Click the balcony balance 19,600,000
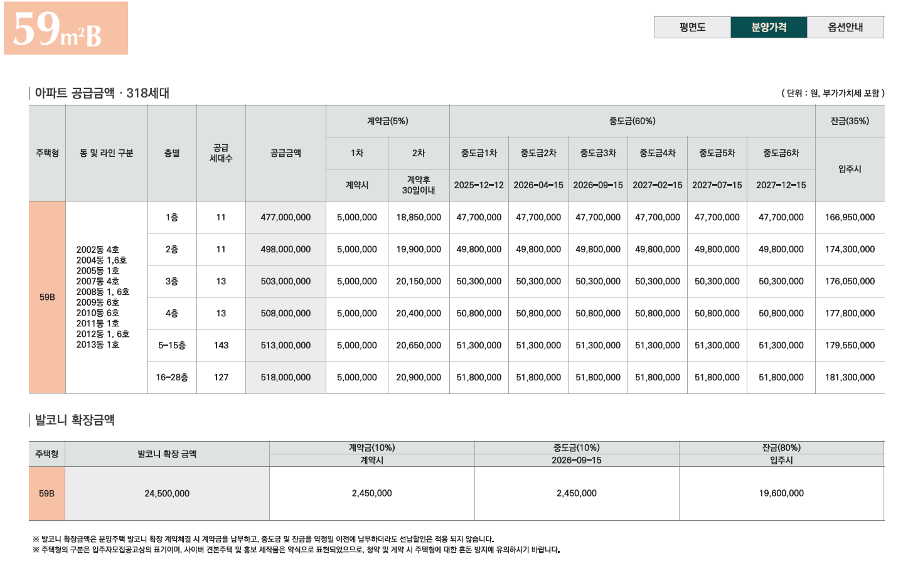The width and height of the screenshot is (913, 588). click(781, 493)
